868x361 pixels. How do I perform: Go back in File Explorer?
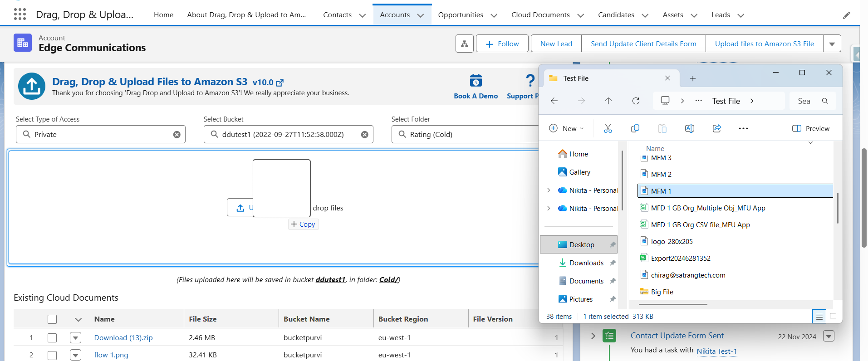pyautogui.click(x=554, y=101)
